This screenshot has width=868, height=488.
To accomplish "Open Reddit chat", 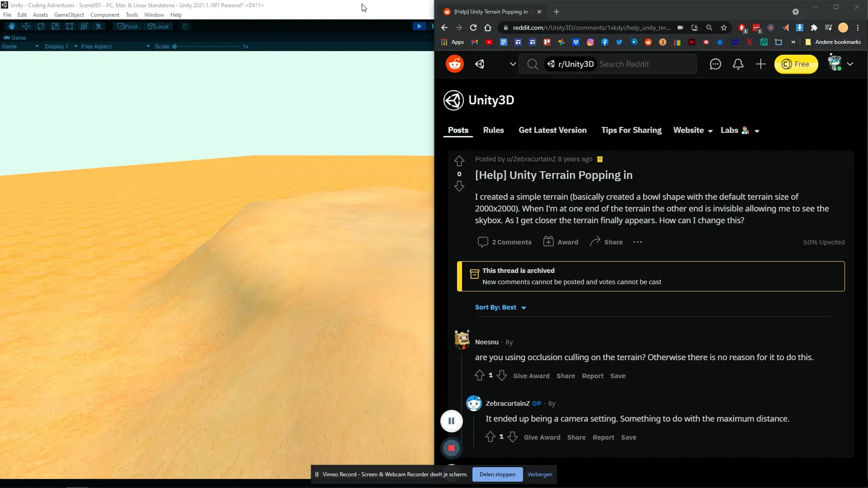I will tap(715, 64).
